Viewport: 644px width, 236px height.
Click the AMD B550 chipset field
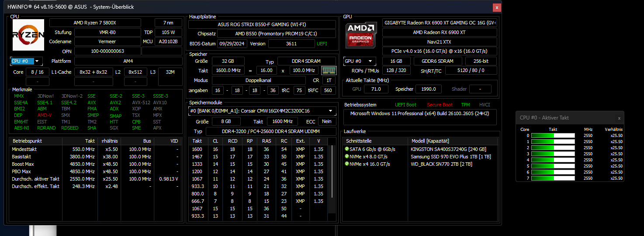click(x=277, y=34)
